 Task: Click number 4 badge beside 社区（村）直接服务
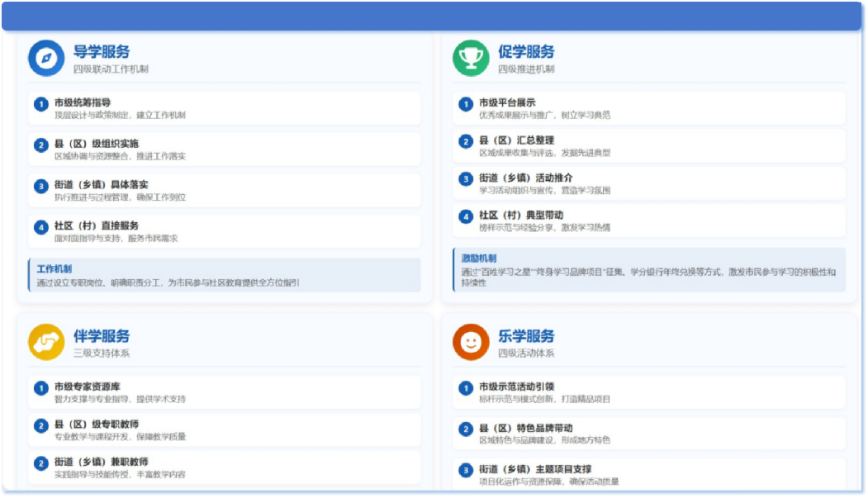click(40, 227)
